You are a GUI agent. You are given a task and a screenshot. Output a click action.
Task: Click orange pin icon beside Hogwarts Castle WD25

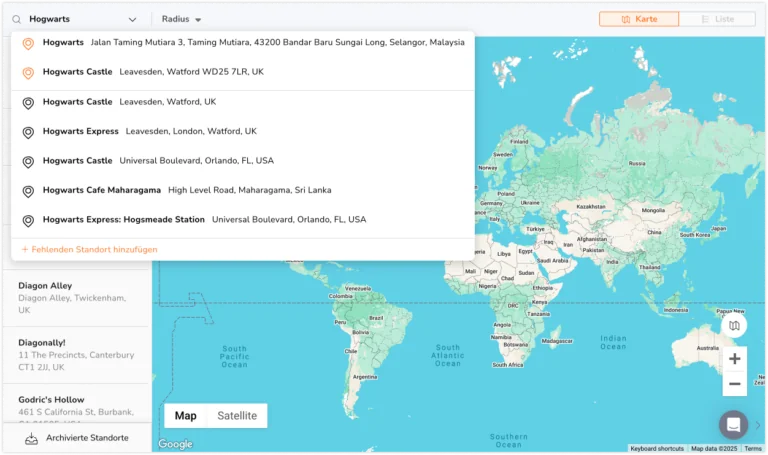pyautogui.click(x=28, y=73)
